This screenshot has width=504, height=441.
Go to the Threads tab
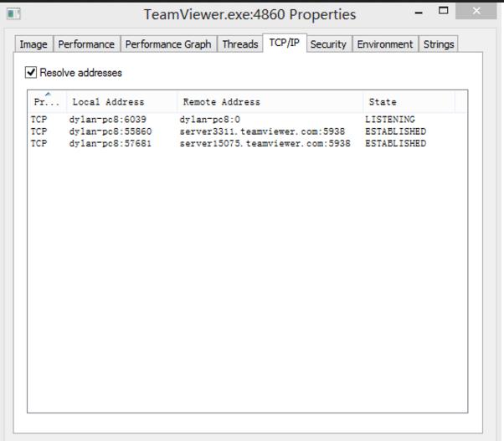tap(239, 44)
